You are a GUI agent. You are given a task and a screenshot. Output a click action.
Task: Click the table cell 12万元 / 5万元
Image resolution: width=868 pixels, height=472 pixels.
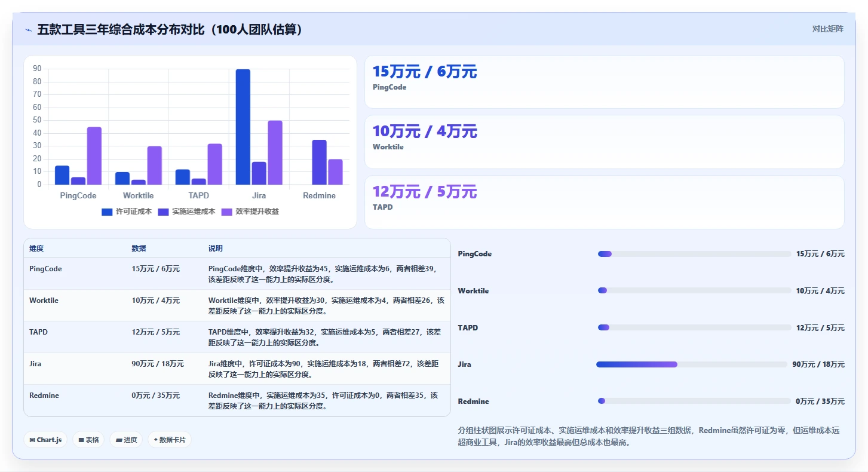pyautogui.click(x=156, y=332)
